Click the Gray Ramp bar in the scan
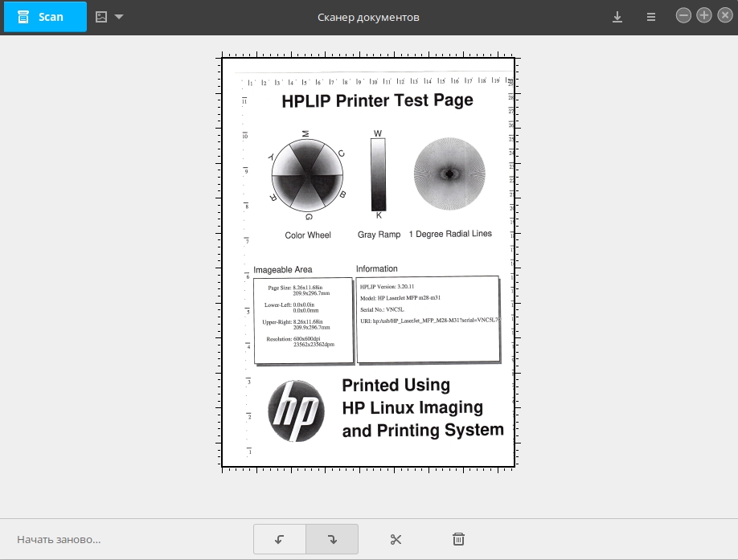 (x=378, y=174)
